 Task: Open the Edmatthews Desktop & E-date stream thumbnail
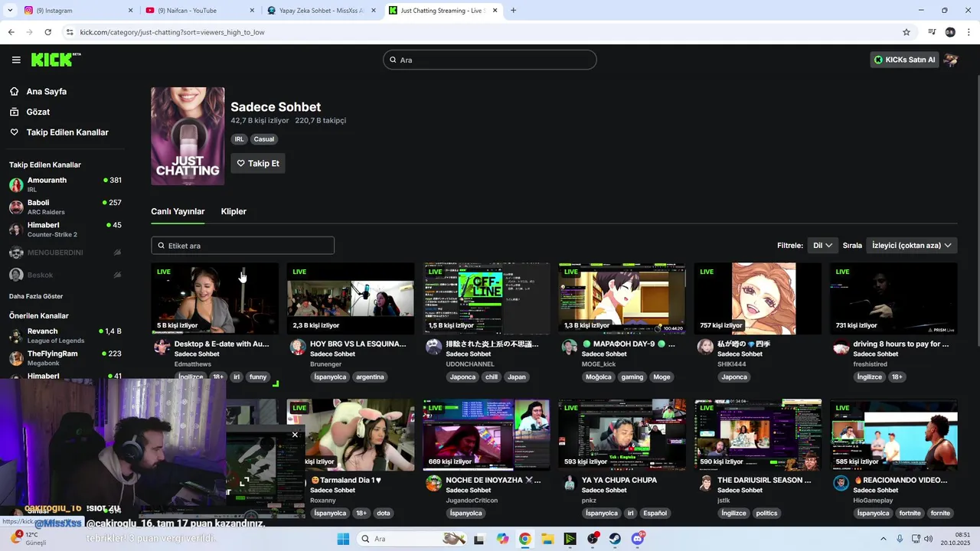(x=215, y=298)
